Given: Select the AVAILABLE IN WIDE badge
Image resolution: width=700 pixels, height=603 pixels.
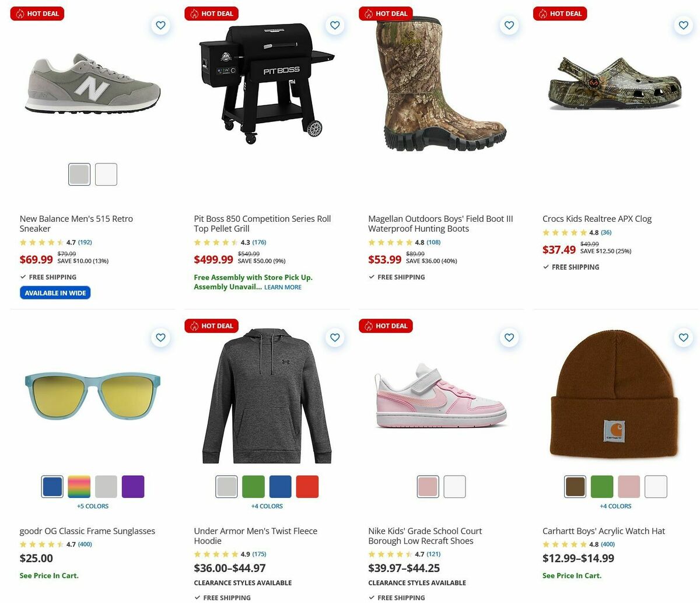Looking at the screenshot, I should [55, 292].
